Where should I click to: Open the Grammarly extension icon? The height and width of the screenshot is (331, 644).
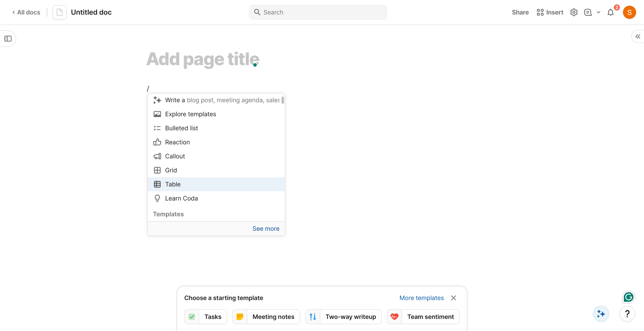point(628,297)
